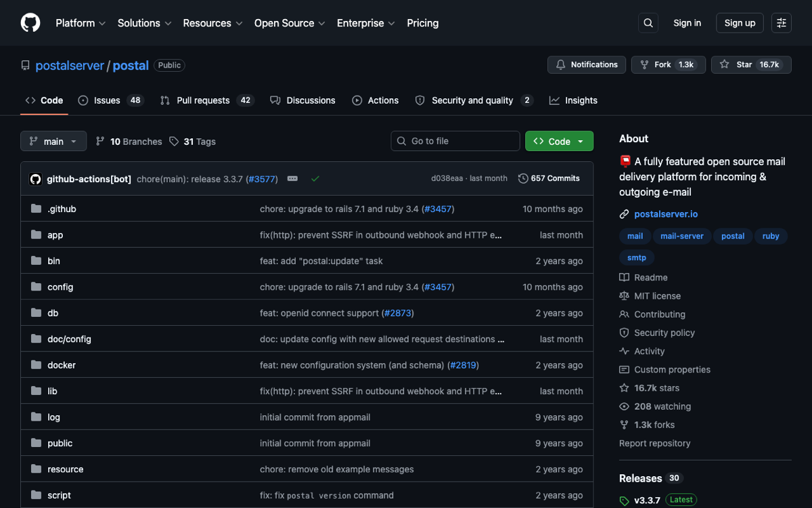
Task: Expand the Open Source header menu
Action: (x=290, y=23)
